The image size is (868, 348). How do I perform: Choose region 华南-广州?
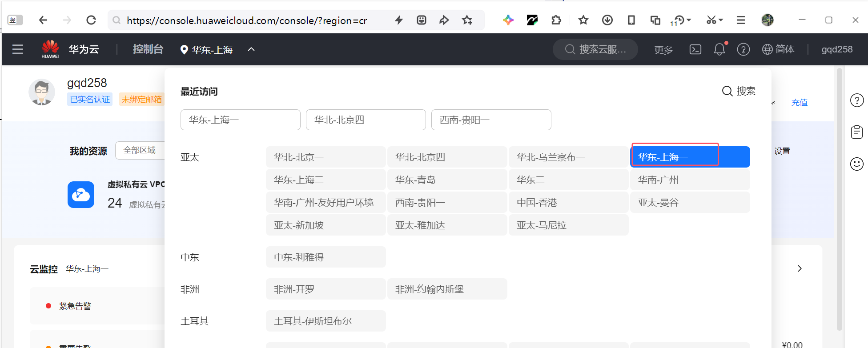click(x=690, y=180)
